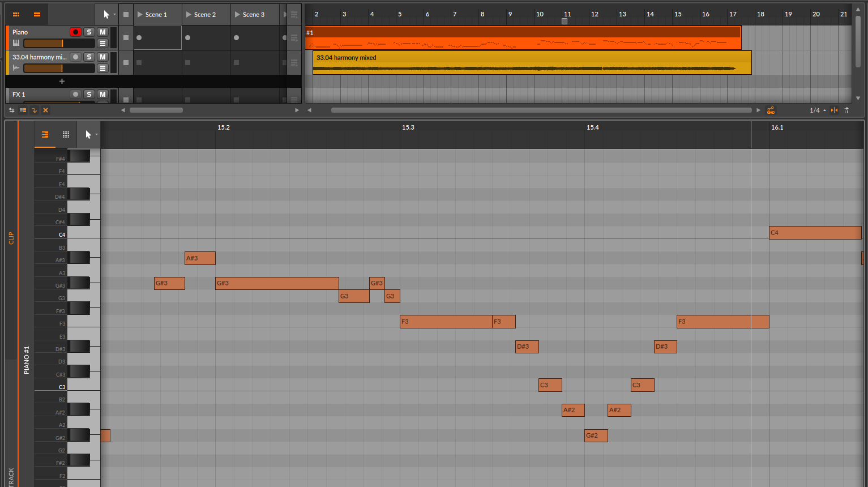
Task: Click the orange X icon below tracks
Action: [46, 110]
